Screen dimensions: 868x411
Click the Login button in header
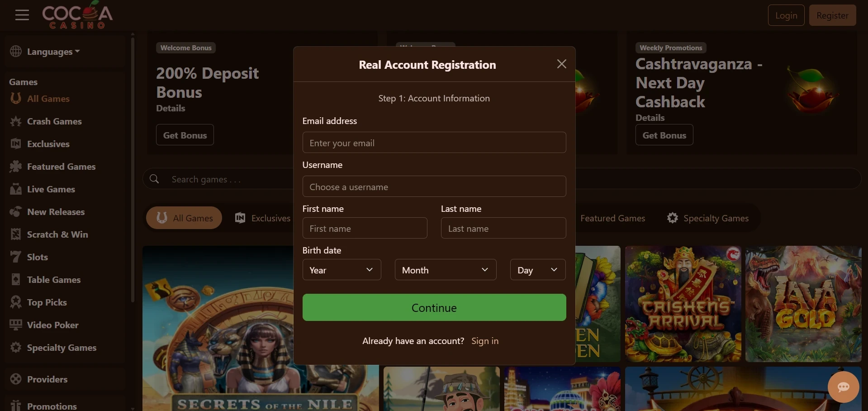point(786,15)
